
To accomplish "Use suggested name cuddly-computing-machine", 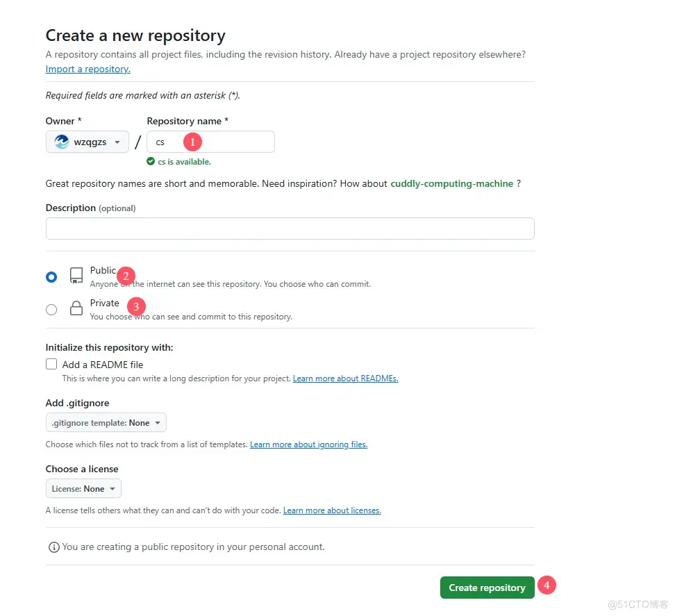I will coord(452,184).
